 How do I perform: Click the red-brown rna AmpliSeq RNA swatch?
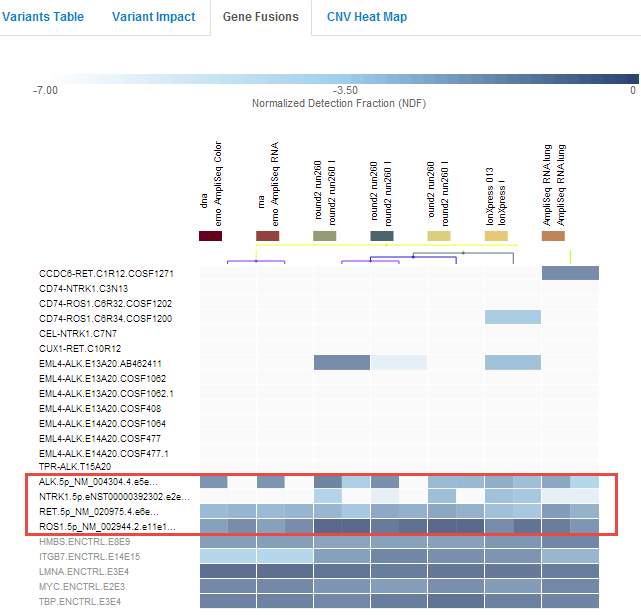[267, 236]
